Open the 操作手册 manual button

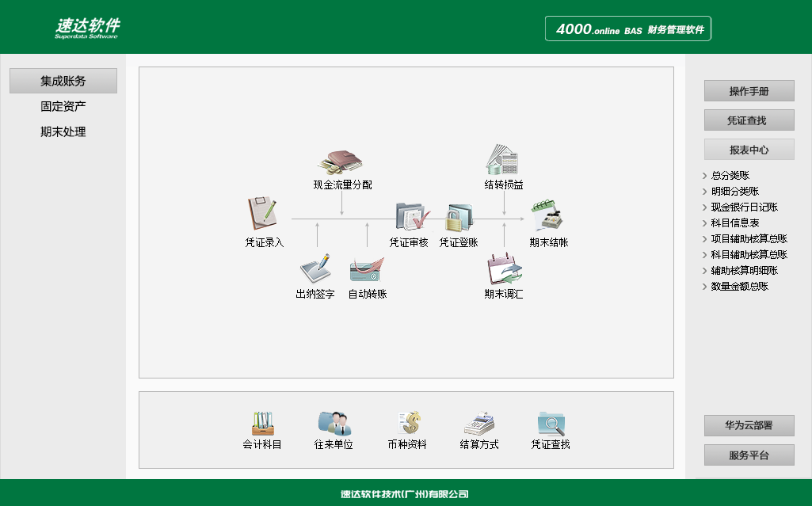[x=748, y=90]
